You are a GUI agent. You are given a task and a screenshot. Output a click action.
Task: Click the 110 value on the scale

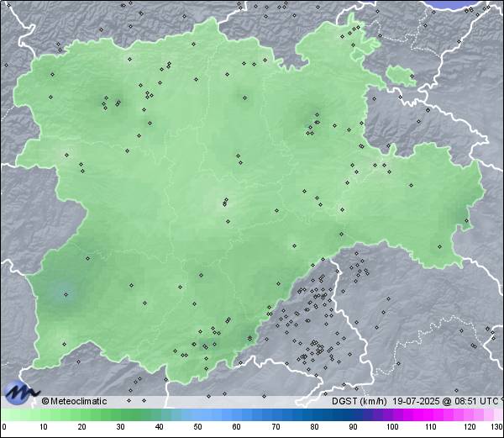pos(431,427)
